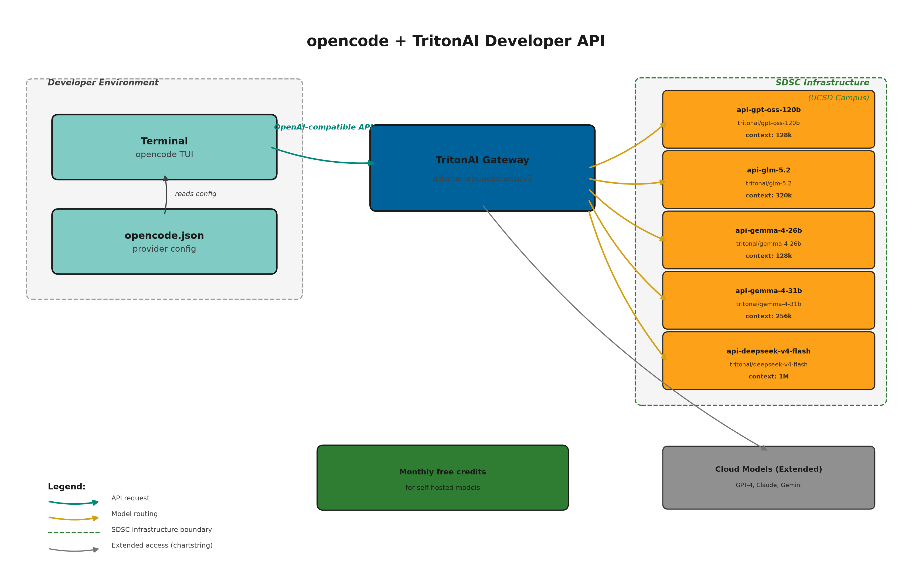The width and height of the screenshot is (912, 588).
Task: Click the GPT-4, Claude, Gemini text
Action: pos(768,485)
